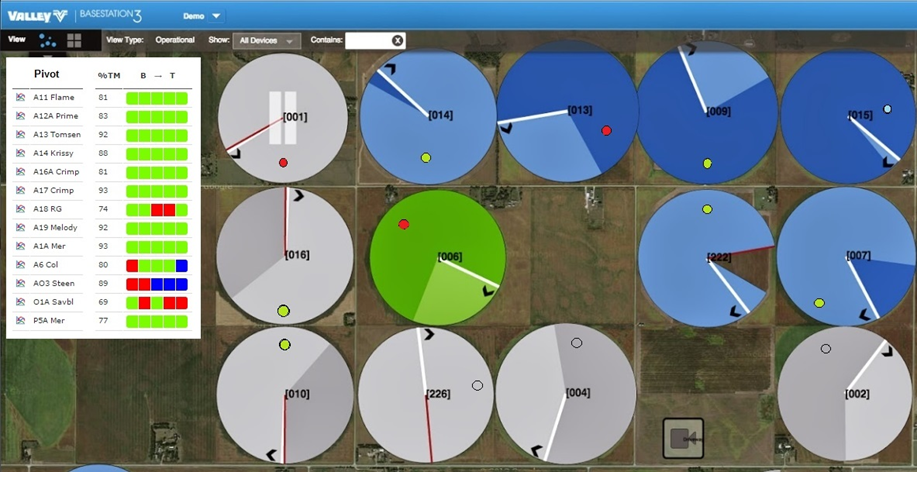Open the Demo dropdown arrow in header
Viewport: 917px width, 478px height.
[x=216, y=16]
